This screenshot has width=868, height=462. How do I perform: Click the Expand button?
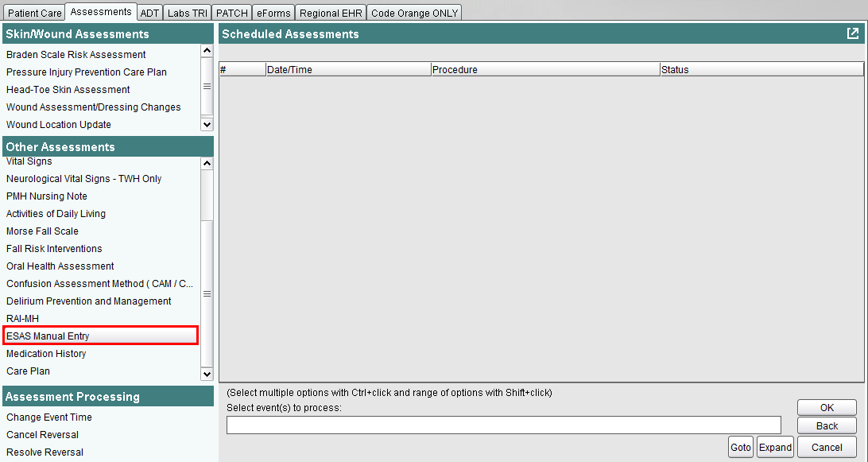click(775, 448)
